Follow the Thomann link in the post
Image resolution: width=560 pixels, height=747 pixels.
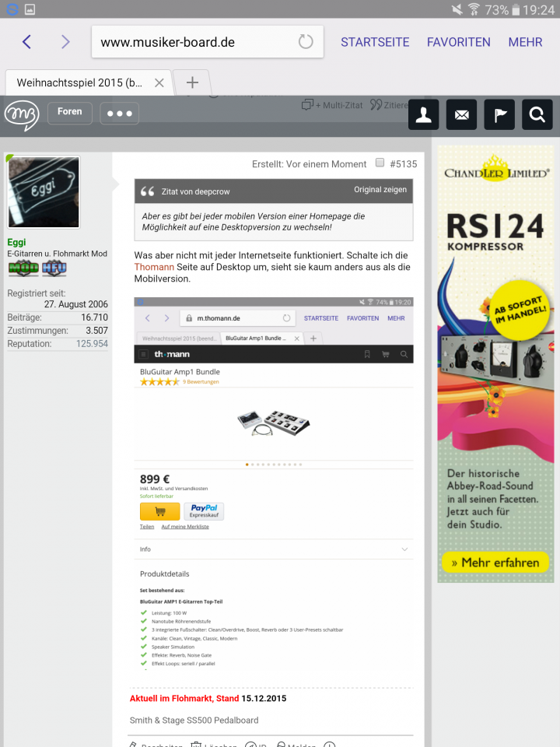click(154, 267)
